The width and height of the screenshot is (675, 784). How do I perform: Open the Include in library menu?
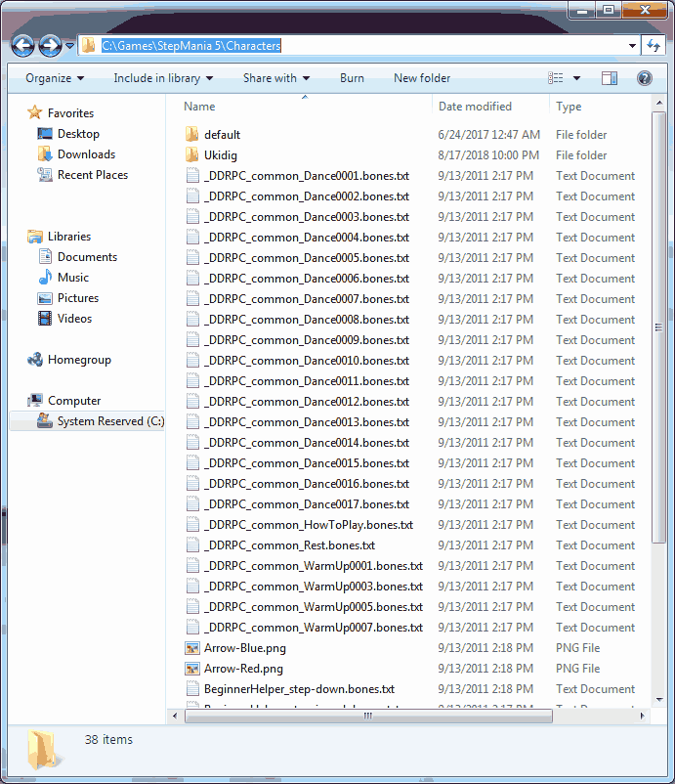tap(163, 78)
